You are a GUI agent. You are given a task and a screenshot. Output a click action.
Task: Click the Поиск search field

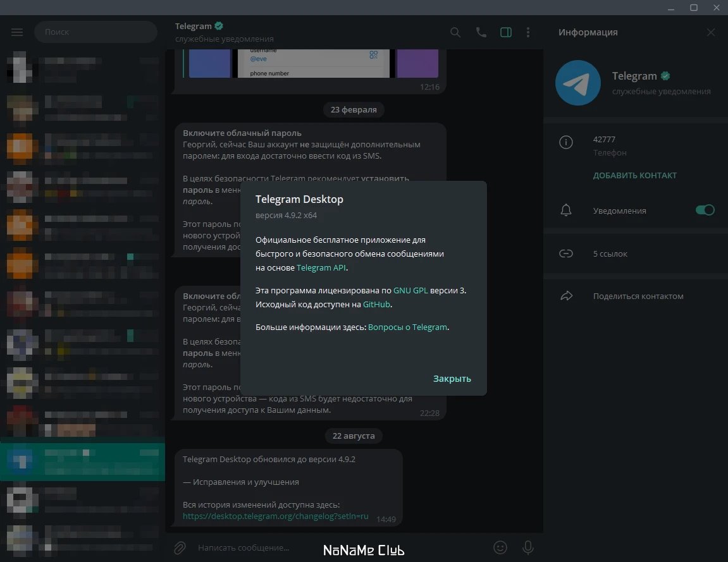(x=96, y=32)
